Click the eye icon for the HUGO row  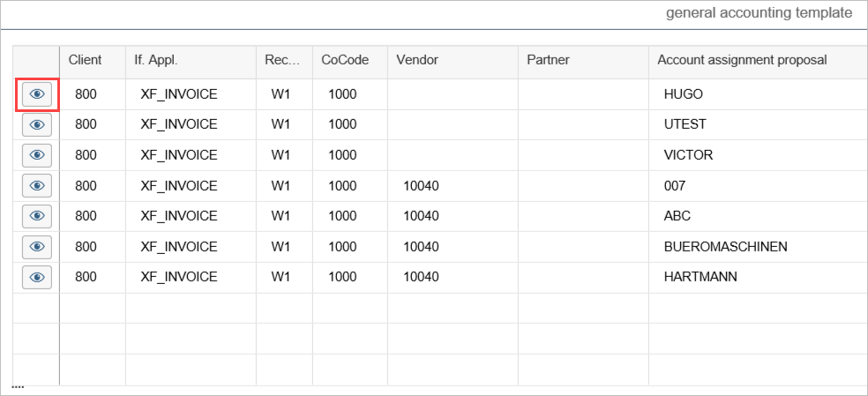[x=37, y=94]
